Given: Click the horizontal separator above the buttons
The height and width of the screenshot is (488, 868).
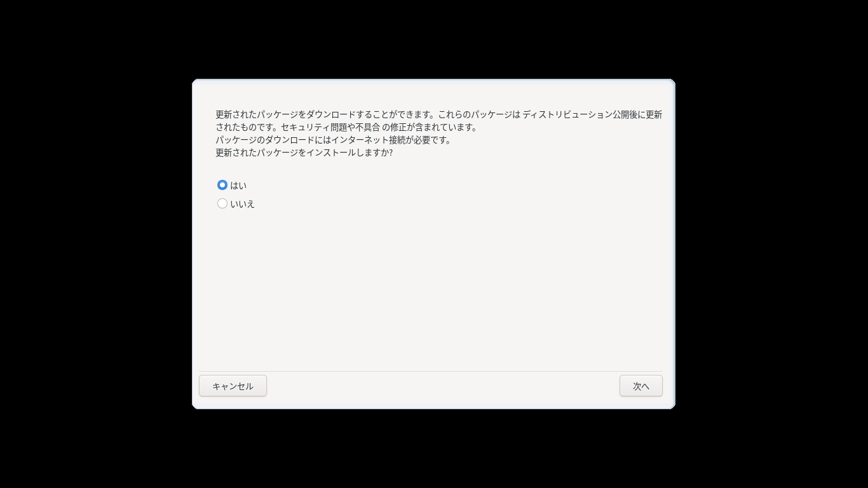Looking at the screenshot, I should click(430, 371).
